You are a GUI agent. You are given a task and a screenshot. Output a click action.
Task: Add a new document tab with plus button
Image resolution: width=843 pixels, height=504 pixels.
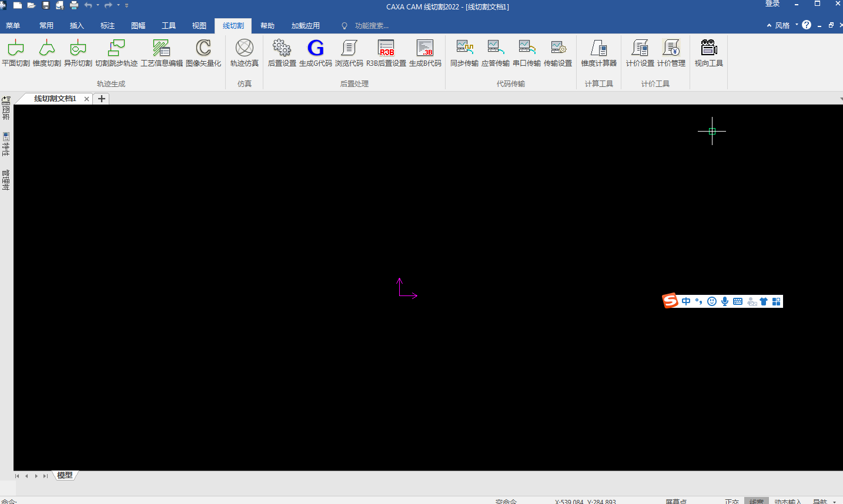pyautogui.click(x=102, y=99)
